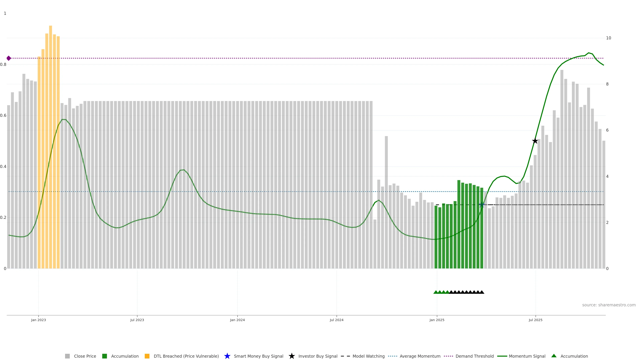Click the Average Momentum dotted line legend icon
This screenshot has width=644, height=362.
[x=392, y=356]
